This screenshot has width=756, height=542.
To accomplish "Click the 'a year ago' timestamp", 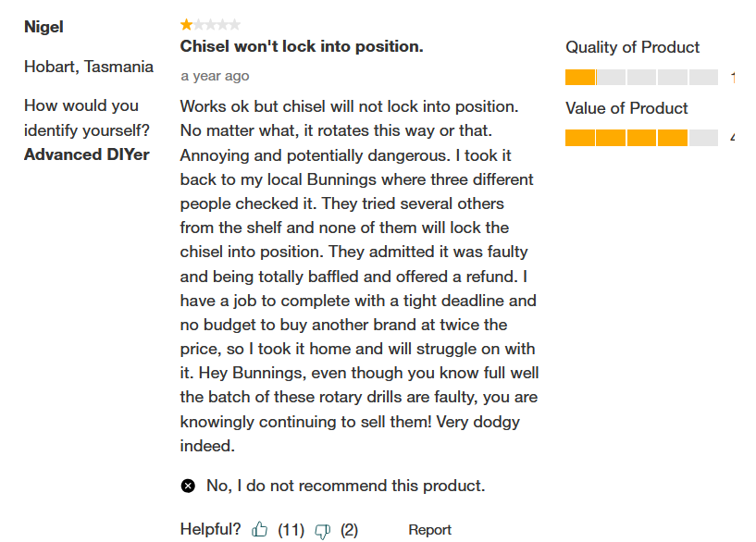I will [x=215, y=76].
